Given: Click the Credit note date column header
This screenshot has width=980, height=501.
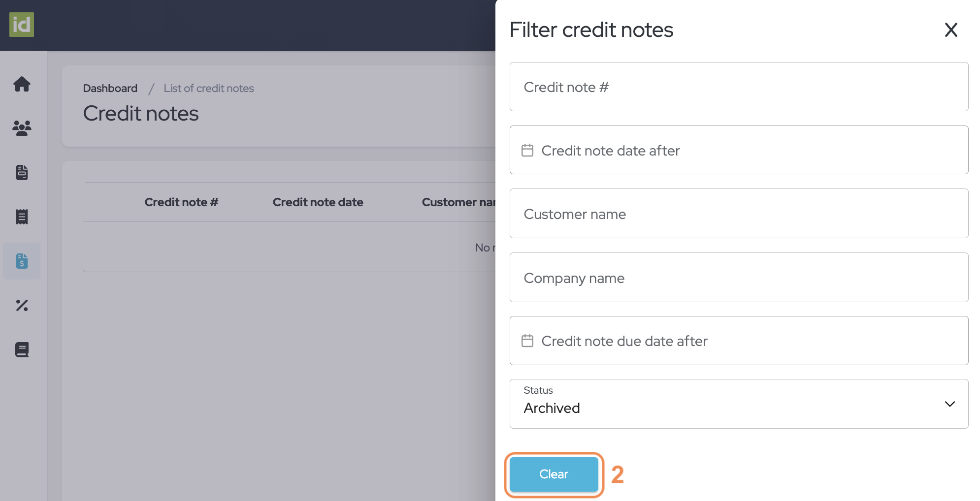Looking at the screenshot, I should (x=318, y=202).
